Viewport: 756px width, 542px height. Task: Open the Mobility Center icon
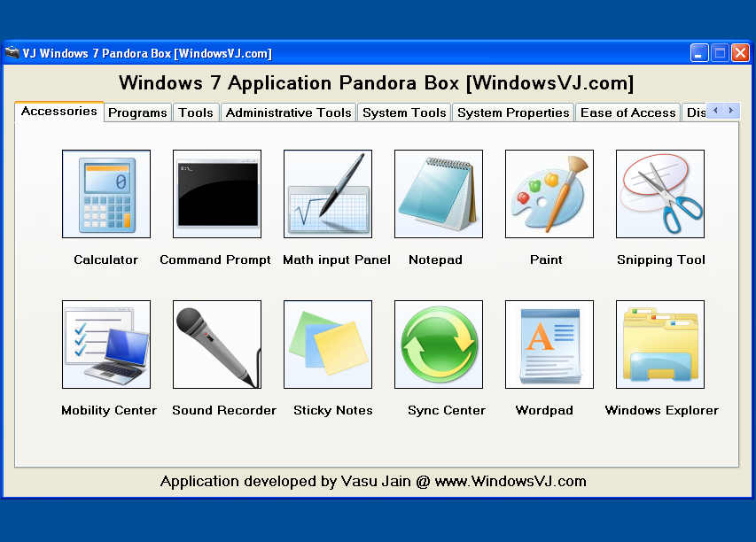click(106, 345)
